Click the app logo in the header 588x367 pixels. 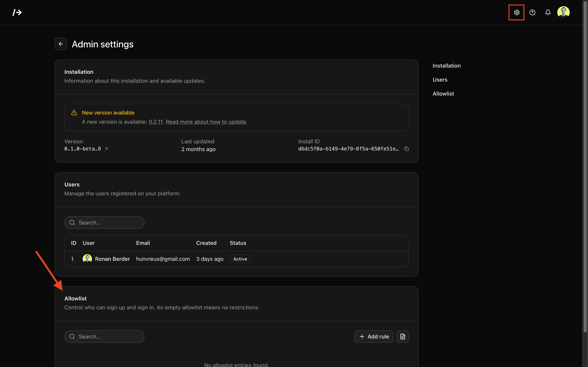pos(17,12)
